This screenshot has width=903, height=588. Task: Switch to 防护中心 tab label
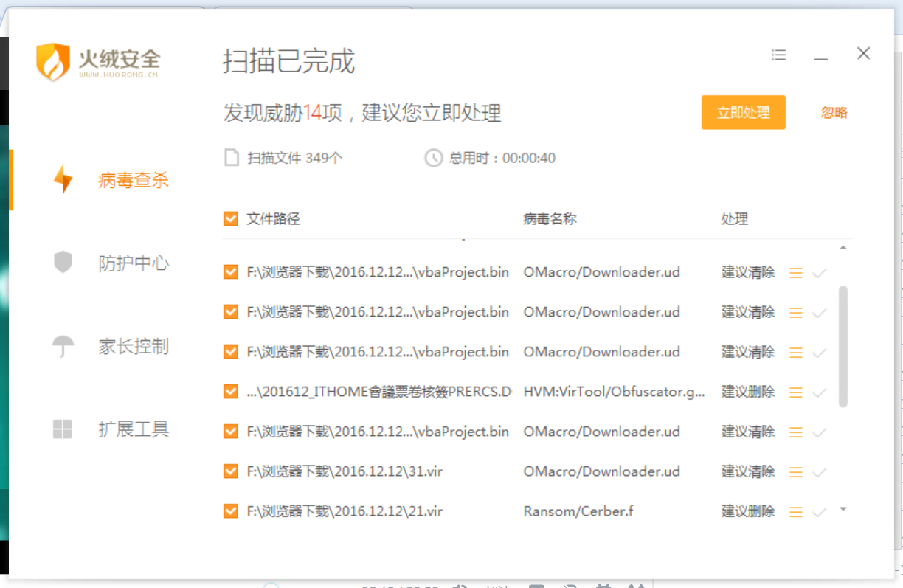coord(134,263)
